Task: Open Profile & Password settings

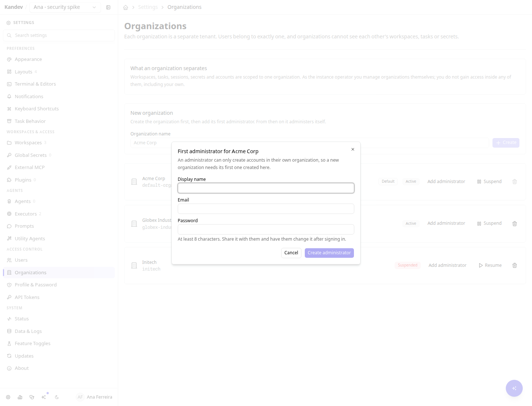Action: [x=59, y=285]
